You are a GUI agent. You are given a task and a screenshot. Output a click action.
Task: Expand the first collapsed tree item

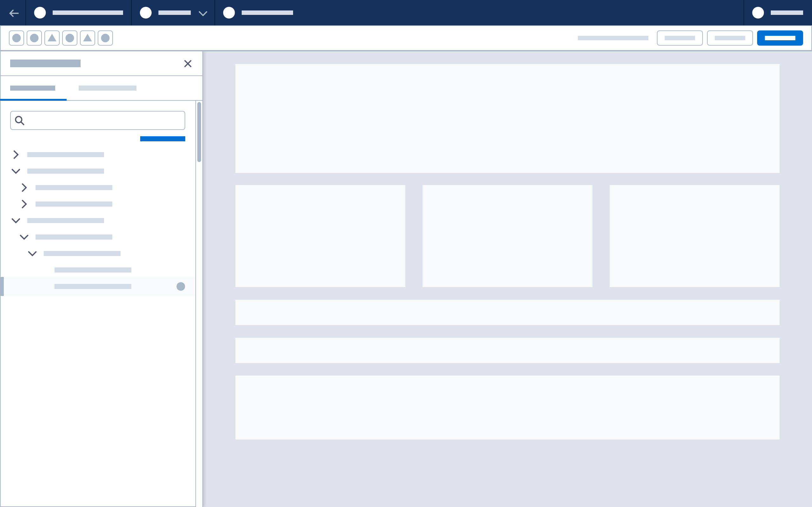click(x=16, y=154)
